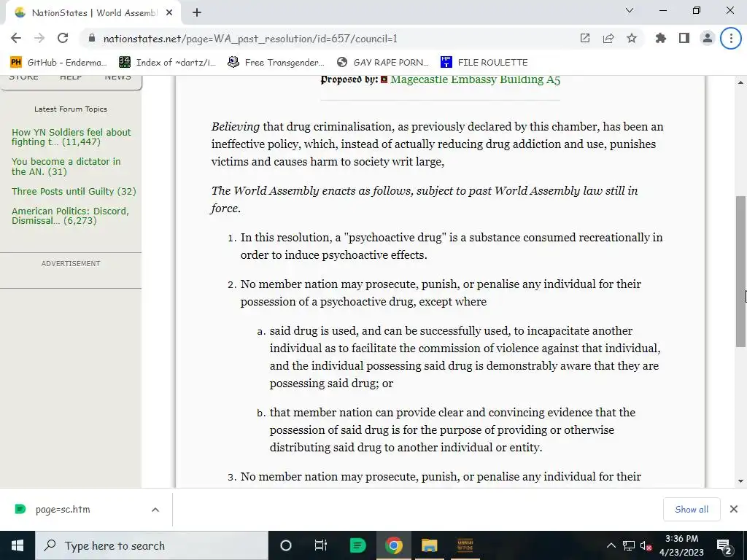Click the Latest Forum Topics heading

tap(71, 109)
